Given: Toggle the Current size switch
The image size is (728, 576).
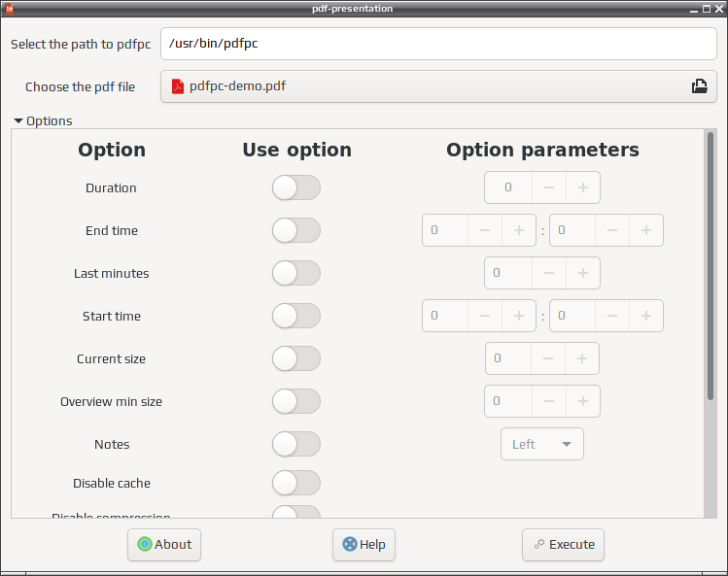Looking at the screenshot, I should click(x=296, y=358).
